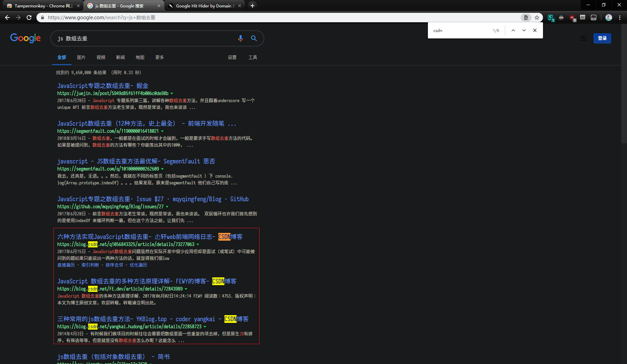The height and width of the screenshot is (364, 627).
Task: Click the find-in-page icon in address bar
Action: click(526, 18)
